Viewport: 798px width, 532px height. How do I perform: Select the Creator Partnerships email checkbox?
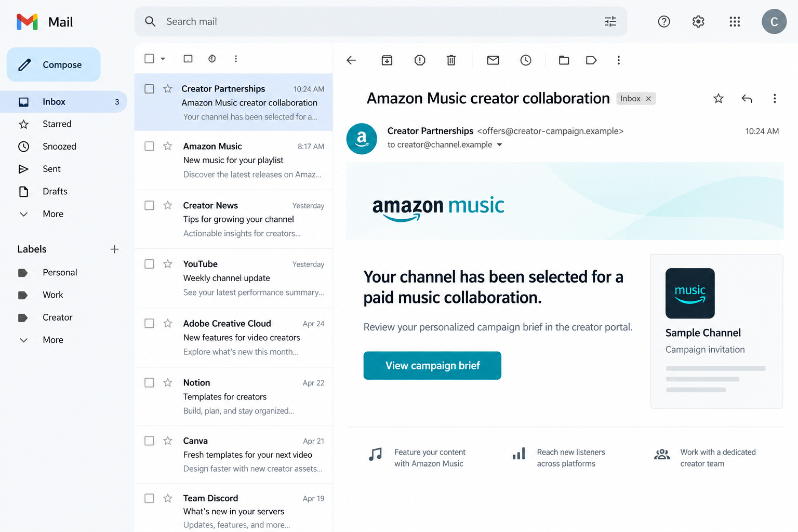(149, 89)
